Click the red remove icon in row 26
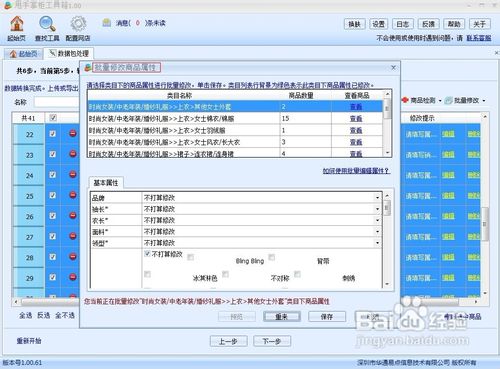Viewport: 500px width, 369px height. pyautogui.click(x=73, y=216)
